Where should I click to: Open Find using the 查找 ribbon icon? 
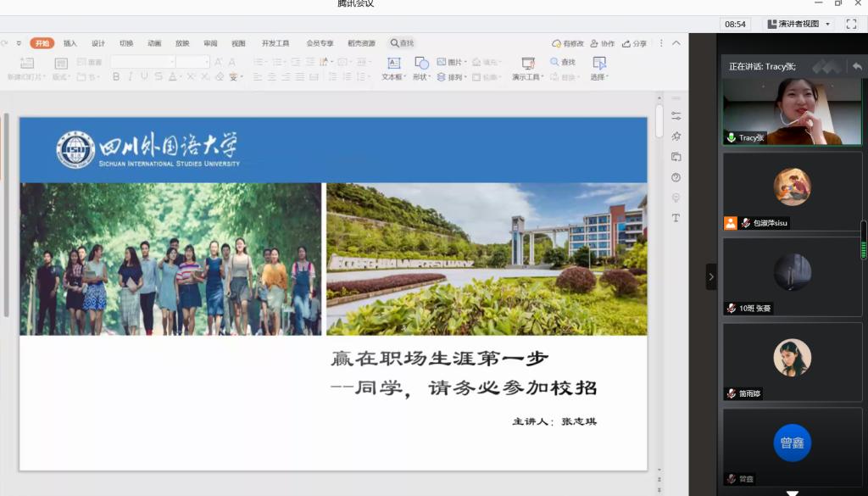[562, 62]
